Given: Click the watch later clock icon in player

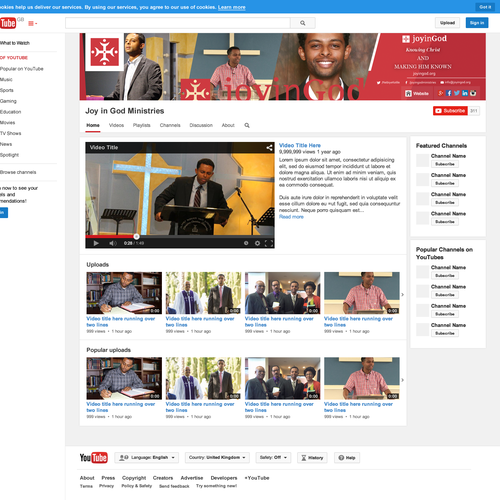Looking at the screenshot, I should (x=246, y=243).
